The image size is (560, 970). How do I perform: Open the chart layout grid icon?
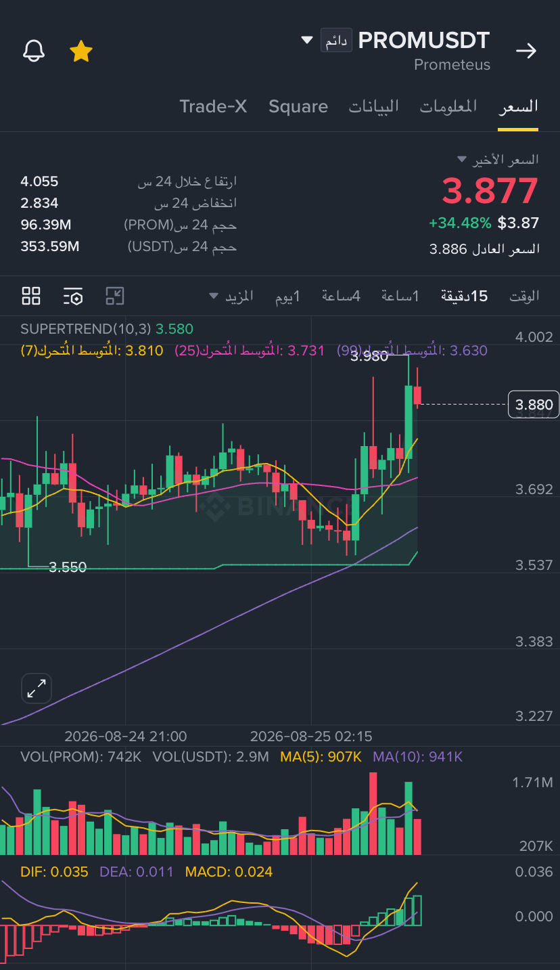(31, 296)
